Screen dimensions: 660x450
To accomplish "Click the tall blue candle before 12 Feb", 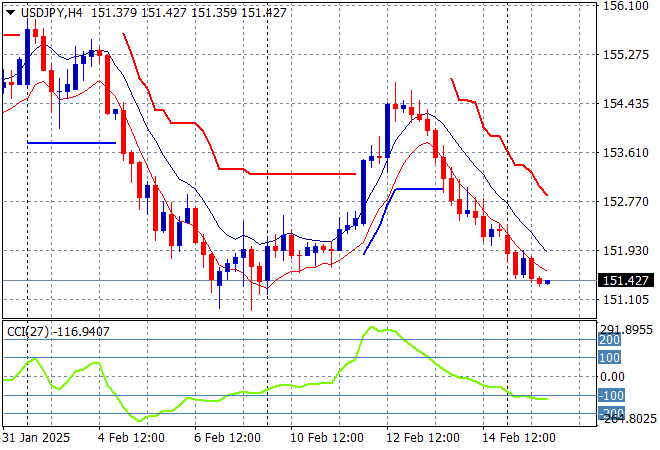I will click(387, 129).
